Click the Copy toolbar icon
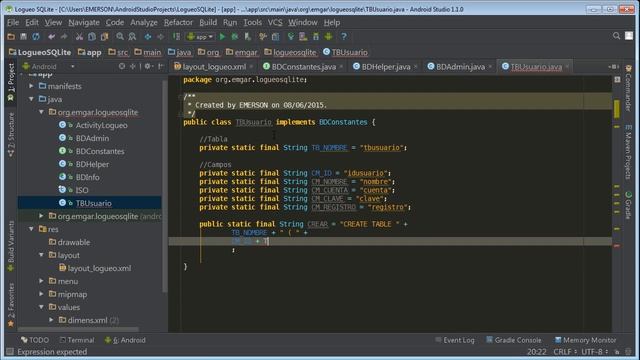 click(x=92, y=37)
